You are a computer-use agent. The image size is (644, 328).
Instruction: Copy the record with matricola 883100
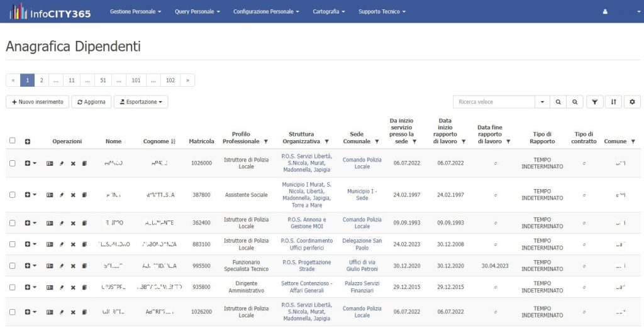(84, 244)
